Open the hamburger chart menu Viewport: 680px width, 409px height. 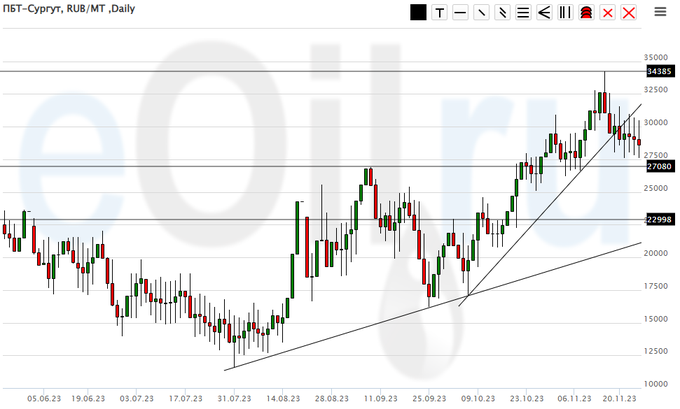coord(660,12)
